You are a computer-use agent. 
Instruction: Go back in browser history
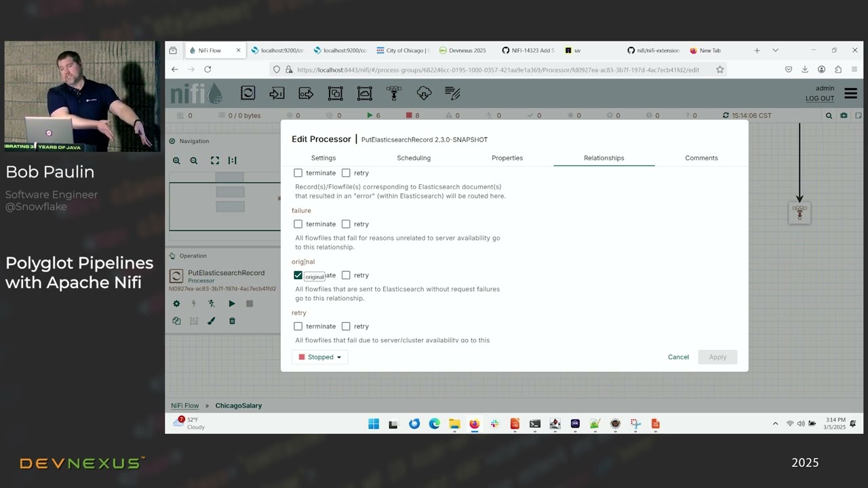[175, 69]
